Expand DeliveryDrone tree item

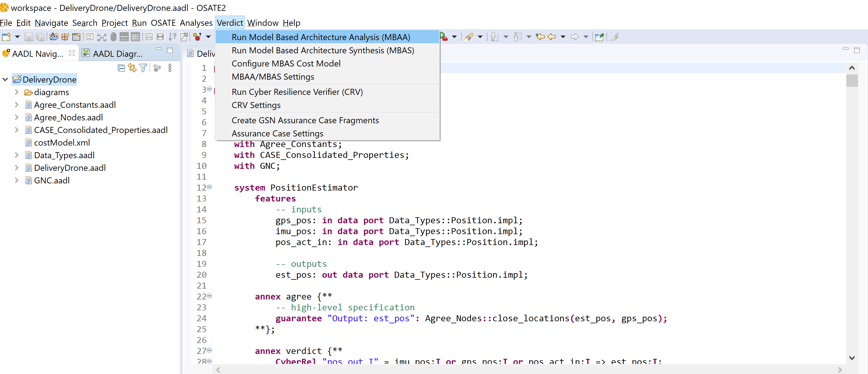pyautogui.click(x=5, y=80)
